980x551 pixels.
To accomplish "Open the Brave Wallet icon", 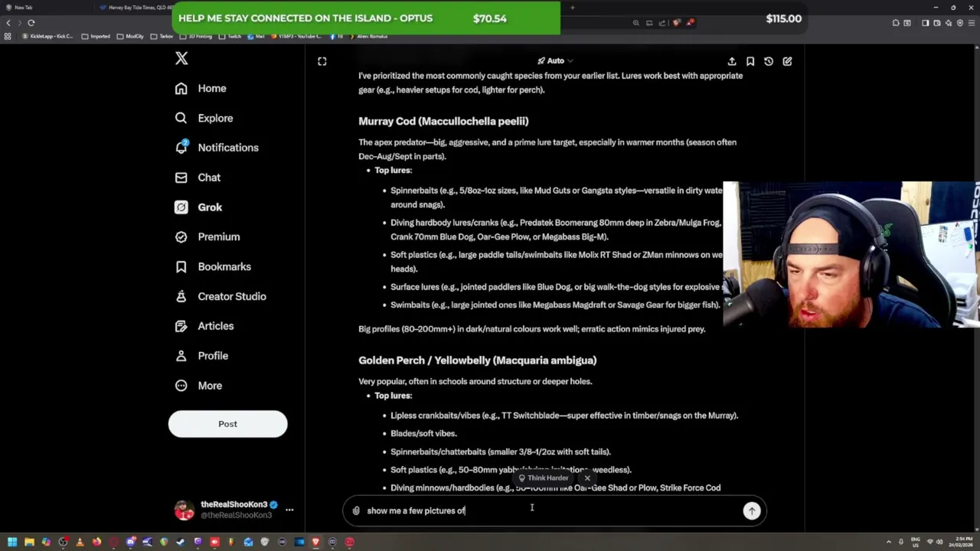I will click(936, 23).
